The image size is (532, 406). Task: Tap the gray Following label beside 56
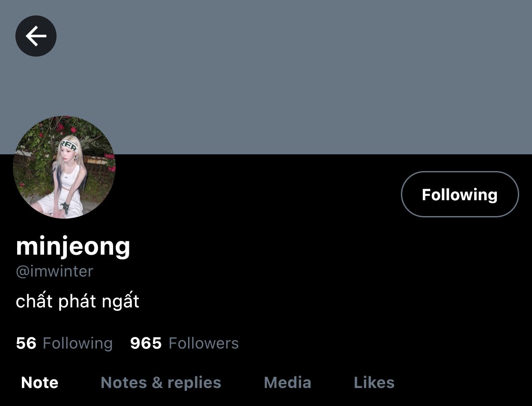(78, 343)
